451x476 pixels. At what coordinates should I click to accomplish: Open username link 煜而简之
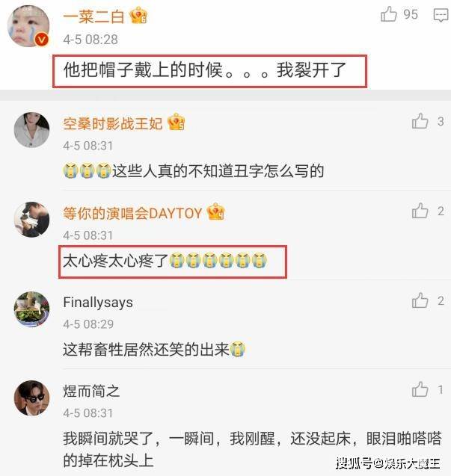91,391
